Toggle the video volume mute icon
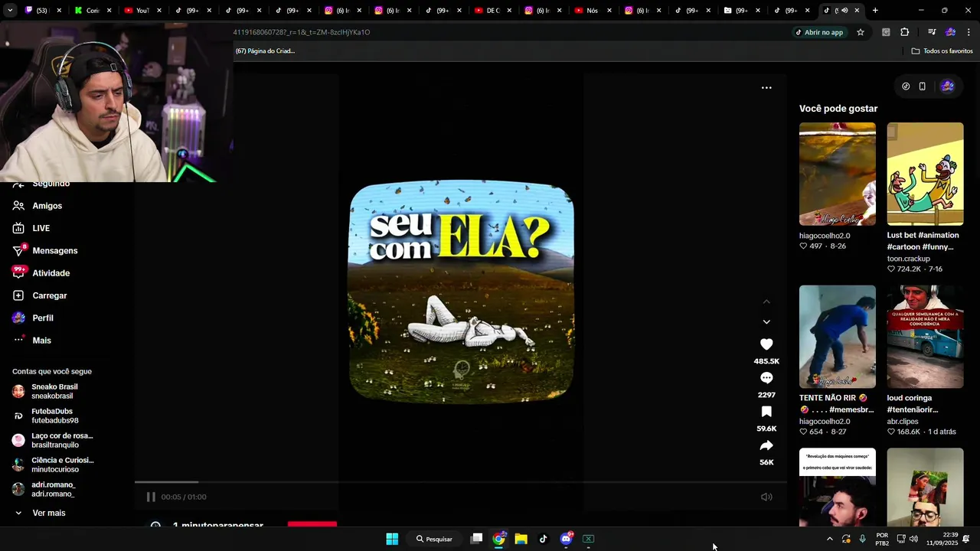Screen dimensions: 980x551 point(766,497)
